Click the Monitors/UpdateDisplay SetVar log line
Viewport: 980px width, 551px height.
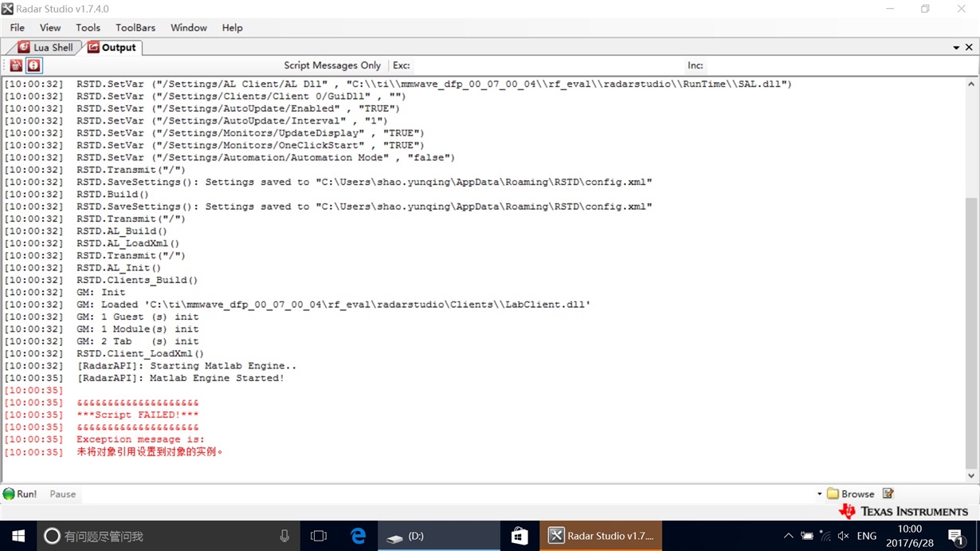tap(250, 133)
